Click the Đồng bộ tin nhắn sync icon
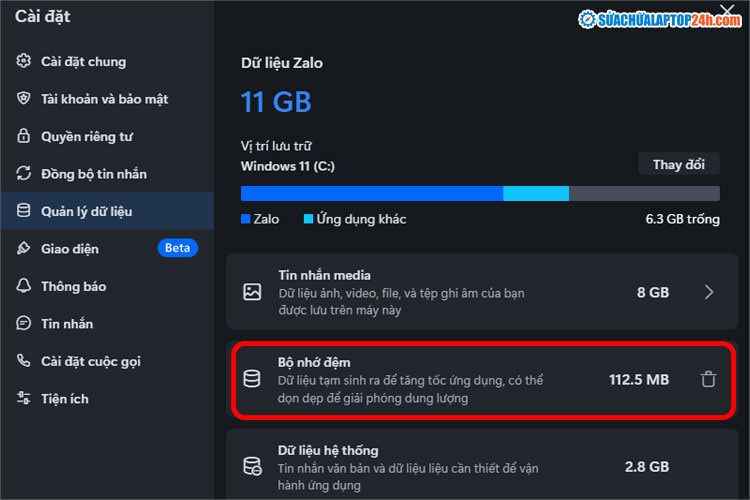This screenshot has width=750, height=500. [24, 174]
